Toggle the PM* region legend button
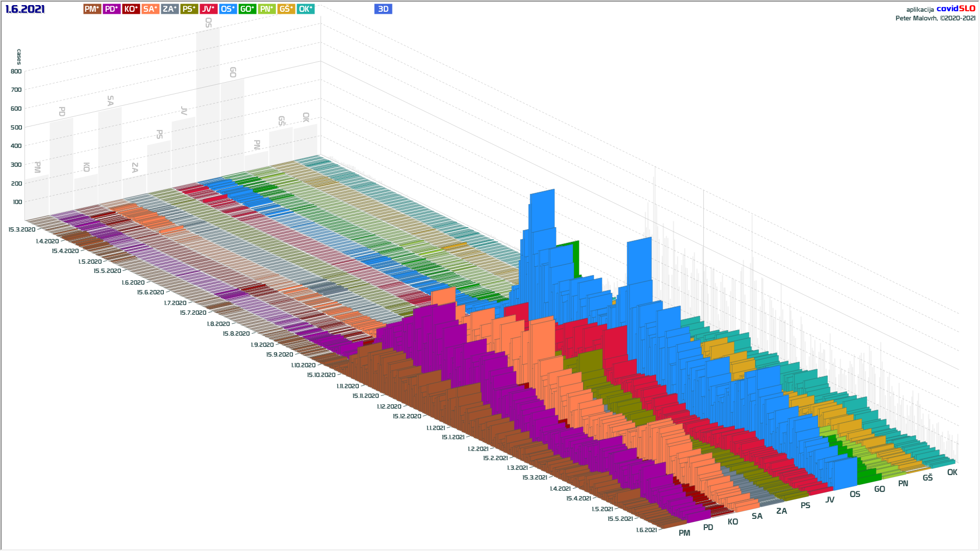This screenshot has height=551, width=980. click(x=92, y=9)
